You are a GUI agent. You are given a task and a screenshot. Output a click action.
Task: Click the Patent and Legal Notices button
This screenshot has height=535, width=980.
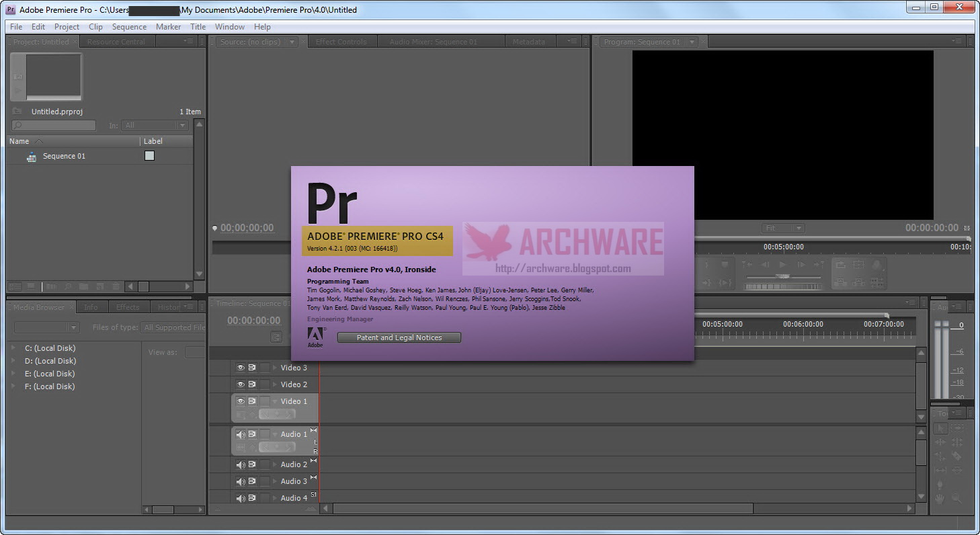coord(399,337)
